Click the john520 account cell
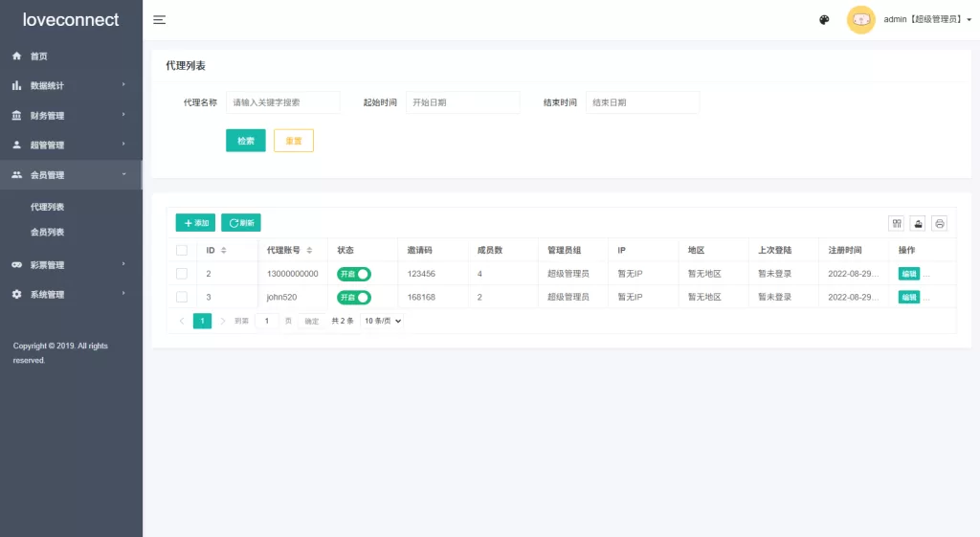980x537 pixels. 293,297
